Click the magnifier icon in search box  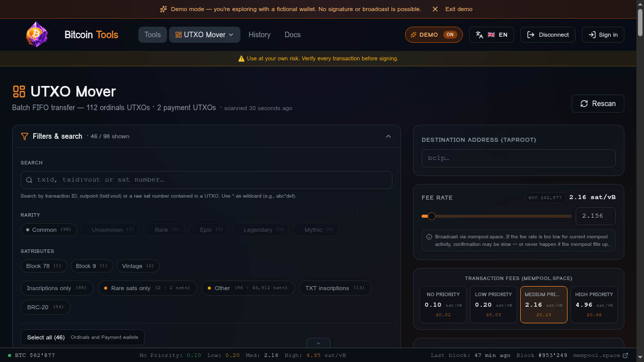tap(29, 180)
